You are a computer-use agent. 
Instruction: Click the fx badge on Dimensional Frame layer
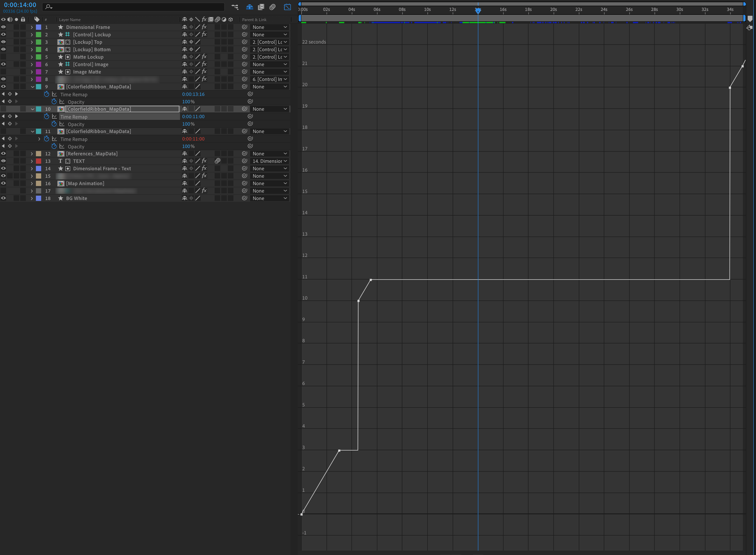(x=204, y=27)
